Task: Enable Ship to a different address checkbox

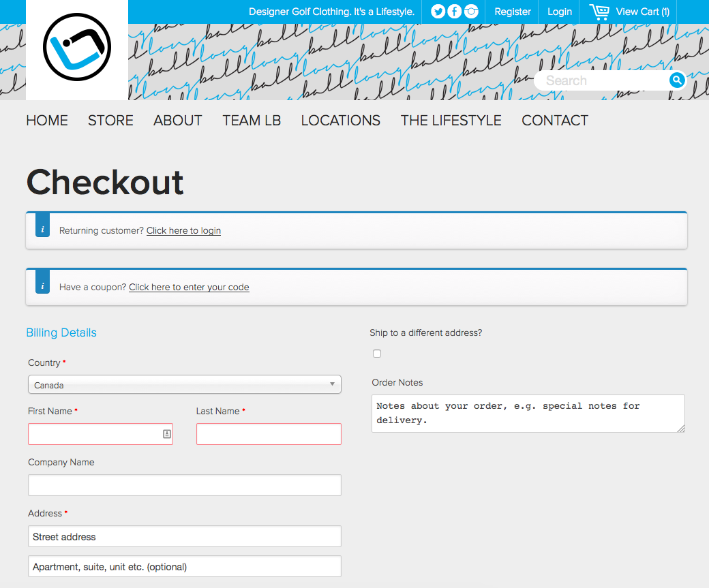Action: pyautogui.click(x=377, y=354)
